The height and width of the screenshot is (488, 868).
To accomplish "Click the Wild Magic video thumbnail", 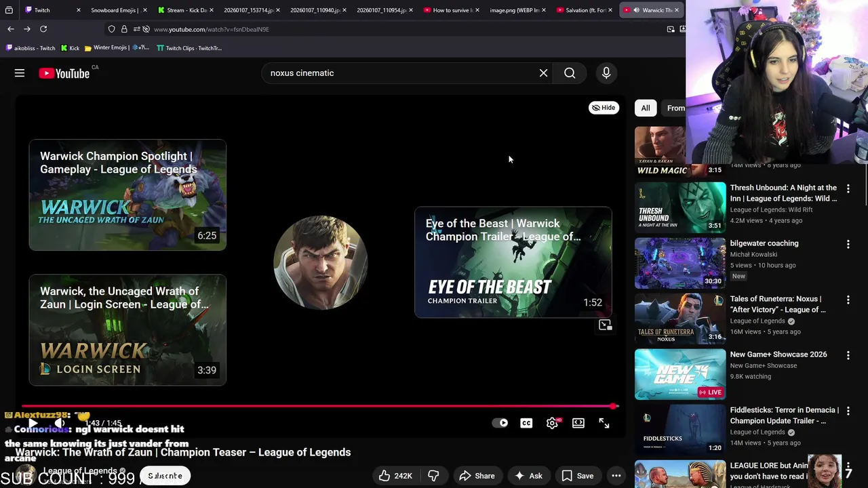I will [660, 152].
